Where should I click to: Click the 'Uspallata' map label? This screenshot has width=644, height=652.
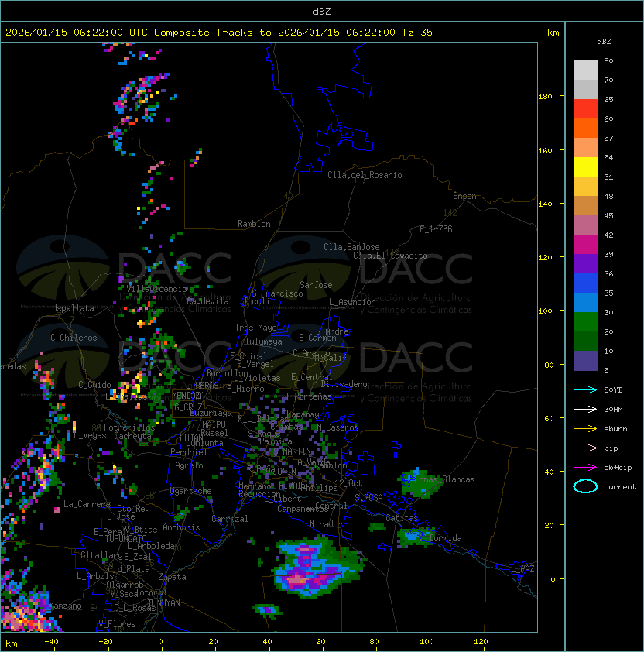pyautogui.click(x=73, y=308)
